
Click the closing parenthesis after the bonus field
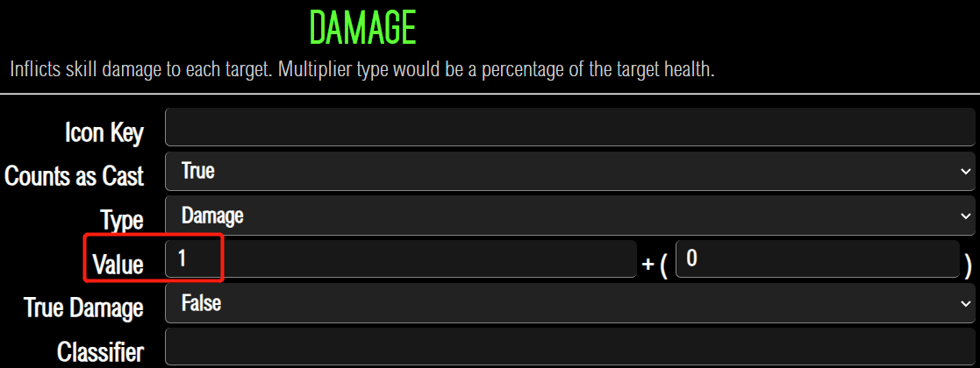pos(968,265)
